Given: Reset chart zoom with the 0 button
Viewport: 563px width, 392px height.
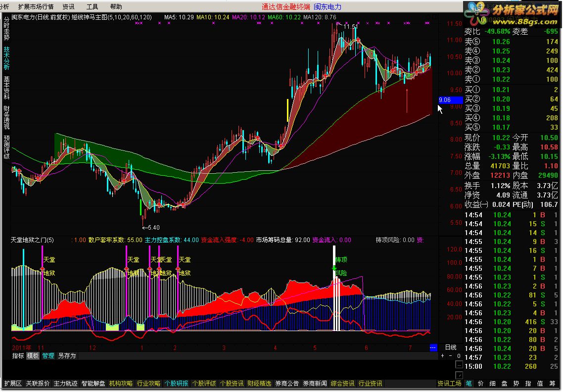Looking at the screenshot, I should coord(459,356).
